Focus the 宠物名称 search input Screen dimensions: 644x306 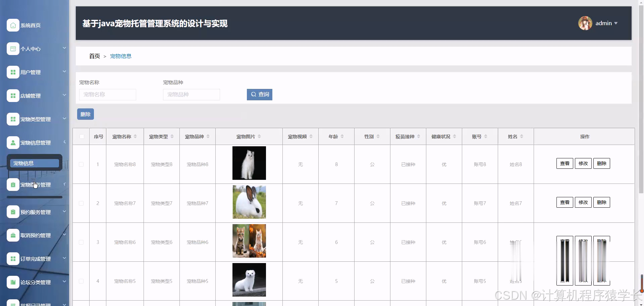pos(108,95)
